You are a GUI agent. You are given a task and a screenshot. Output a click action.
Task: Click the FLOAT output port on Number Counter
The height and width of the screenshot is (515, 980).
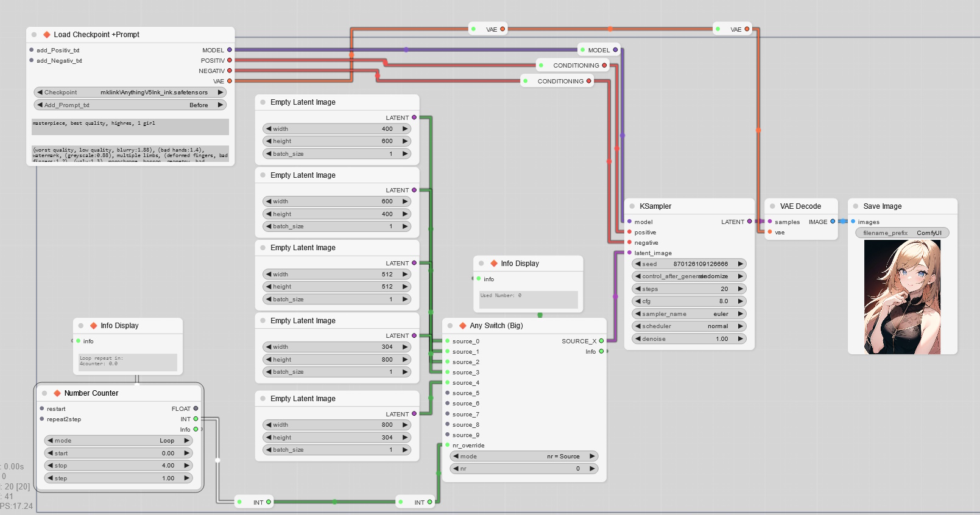point(196,408)
